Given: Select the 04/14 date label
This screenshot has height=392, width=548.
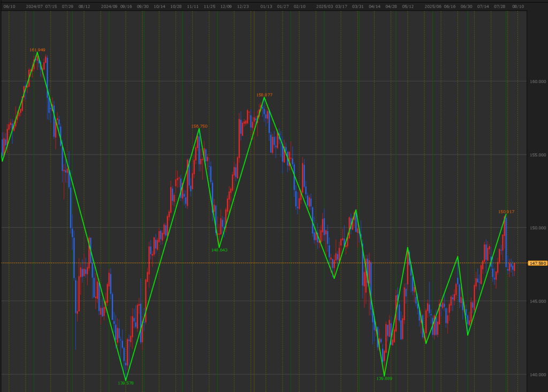Looking at the screenshot, I should point(375,6).
